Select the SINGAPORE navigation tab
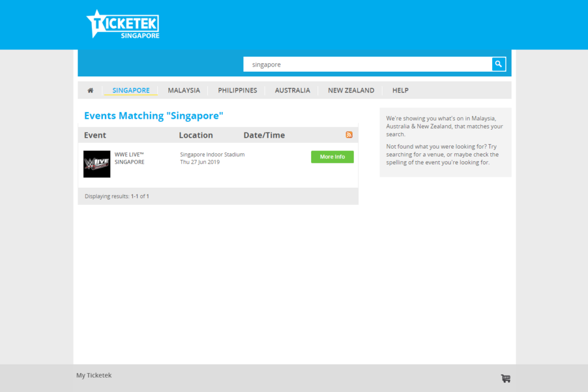This screenshot has width=588, height=392. 131,90
